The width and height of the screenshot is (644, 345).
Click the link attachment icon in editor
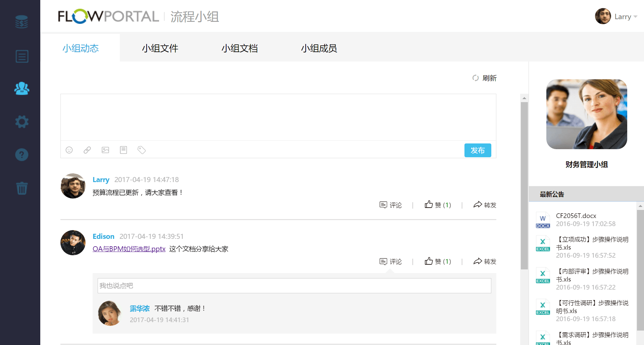pyautogui.click(x=87, y=150)
